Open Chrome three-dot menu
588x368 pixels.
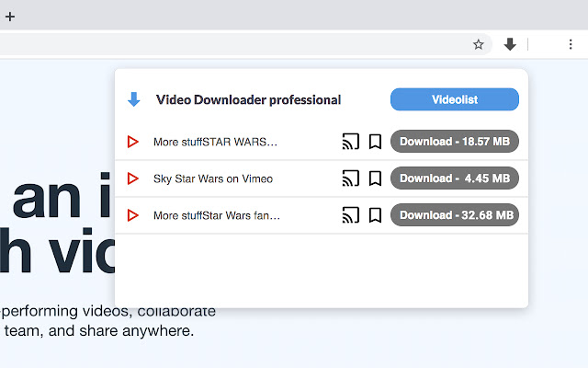click(x=571, y=44)
